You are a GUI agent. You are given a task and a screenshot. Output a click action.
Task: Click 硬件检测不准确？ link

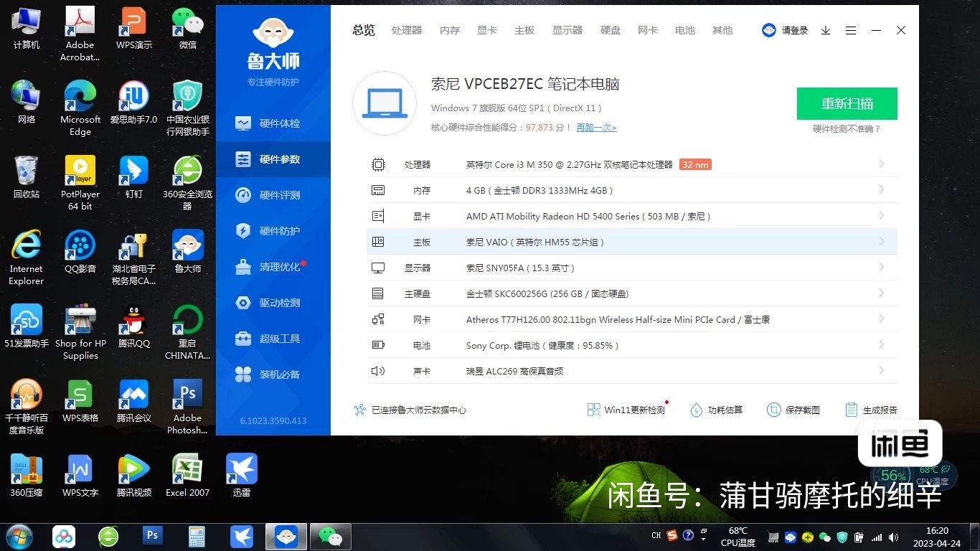point(847,129)
